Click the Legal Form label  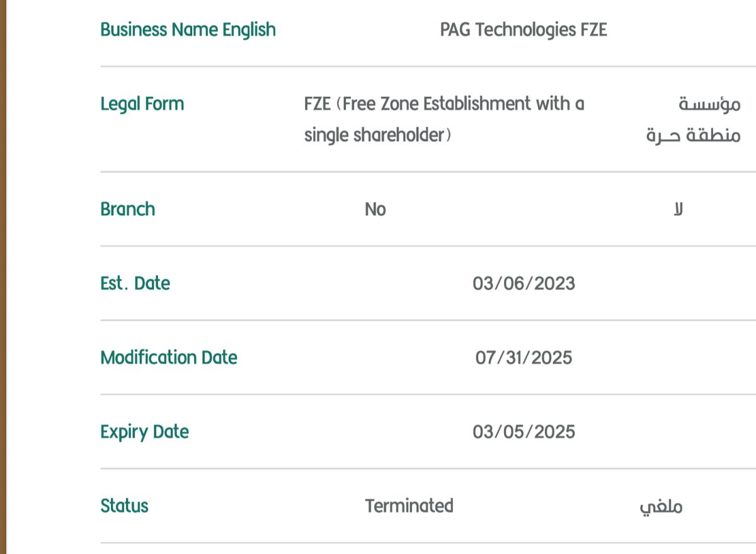(142, 104)
